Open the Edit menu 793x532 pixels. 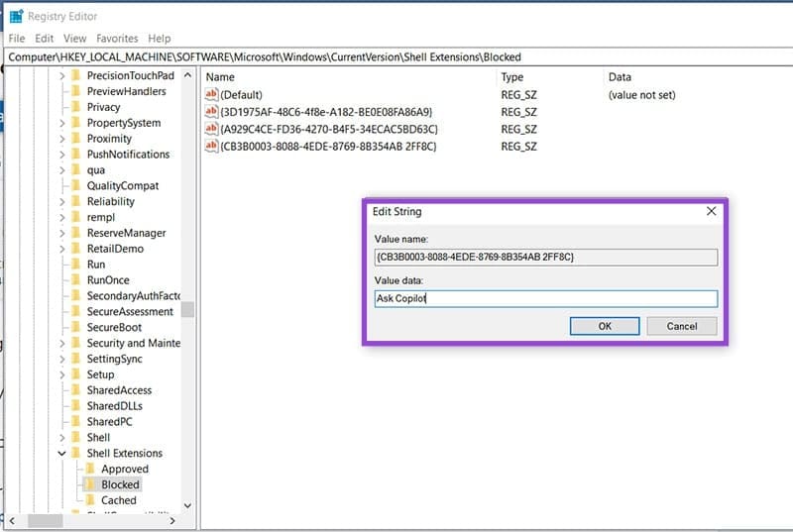tap(44, 39)
